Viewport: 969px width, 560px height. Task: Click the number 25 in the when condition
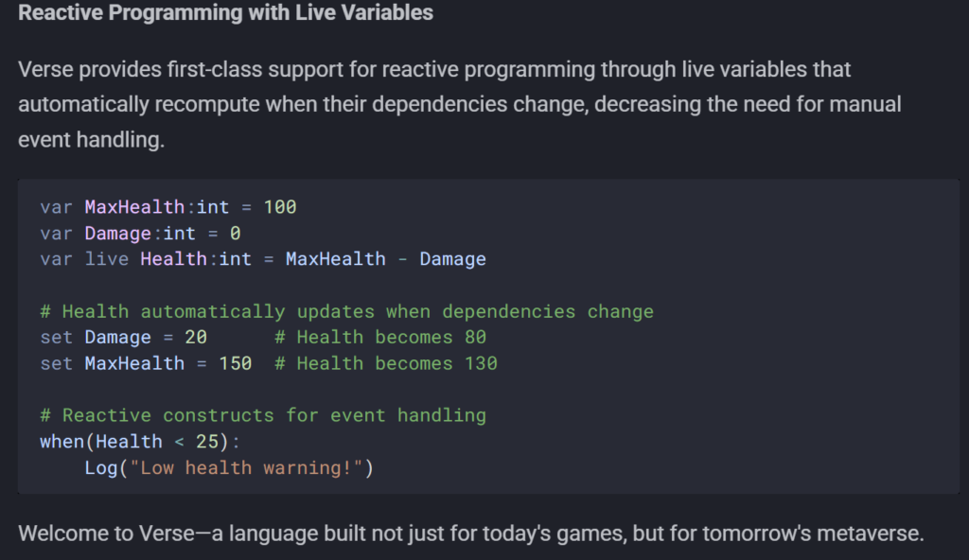click(206, 442)
